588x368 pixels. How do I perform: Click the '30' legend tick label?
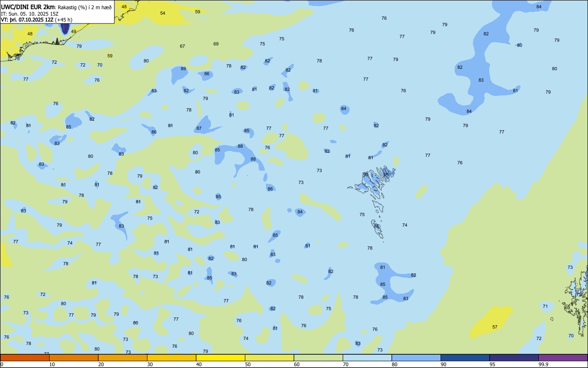click(150, 364)
